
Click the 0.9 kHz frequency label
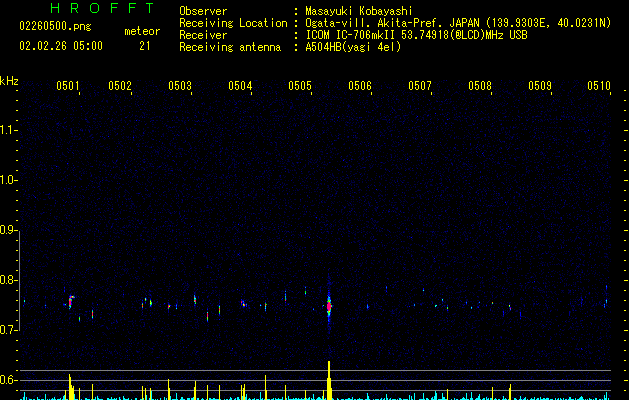(x=8, y=230)
